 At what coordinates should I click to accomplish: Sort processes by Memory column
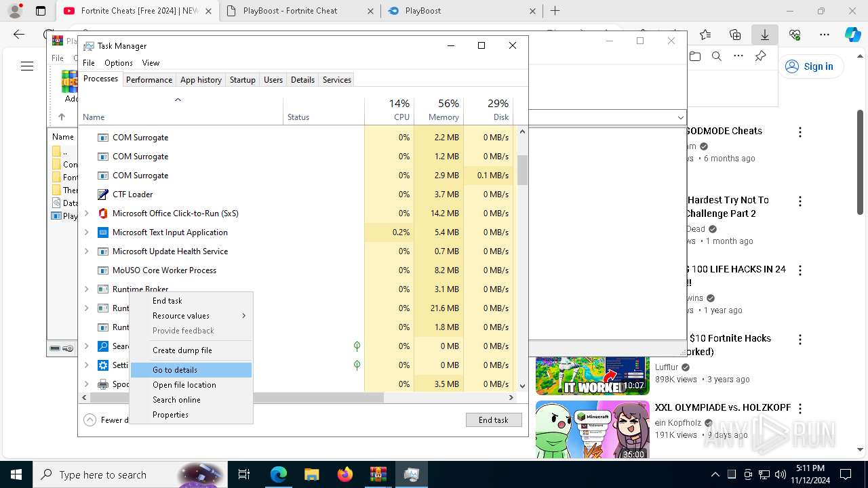(x=439, y=110)
